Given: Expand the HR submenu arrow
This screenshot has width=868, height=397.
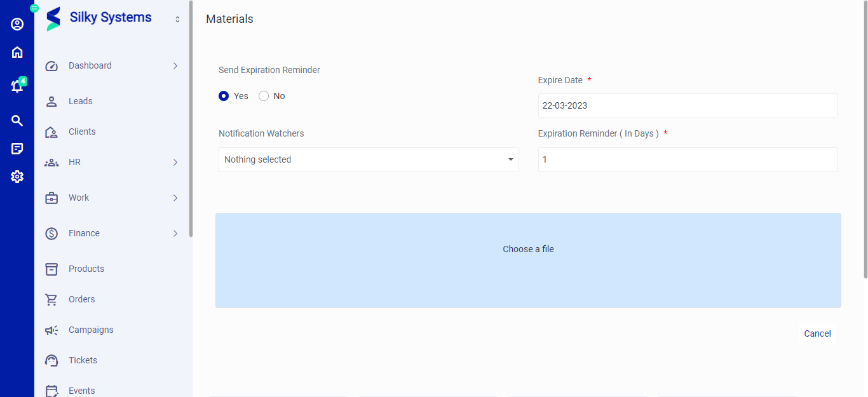Looking at the screenshot, I should click(x=175, y=162).
